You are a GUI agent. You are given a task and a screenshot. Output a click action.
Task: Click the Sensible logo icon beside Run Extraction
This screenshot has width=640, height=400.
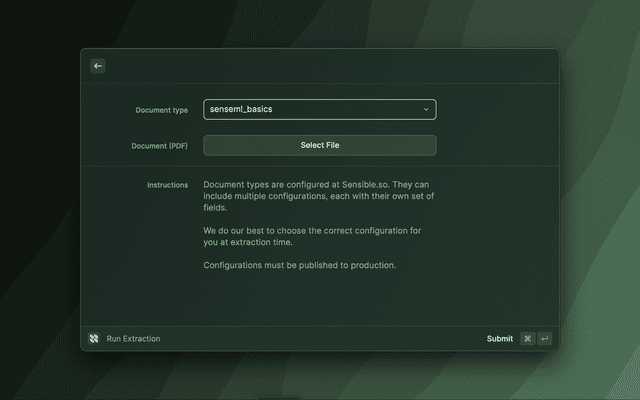[94, 339]
